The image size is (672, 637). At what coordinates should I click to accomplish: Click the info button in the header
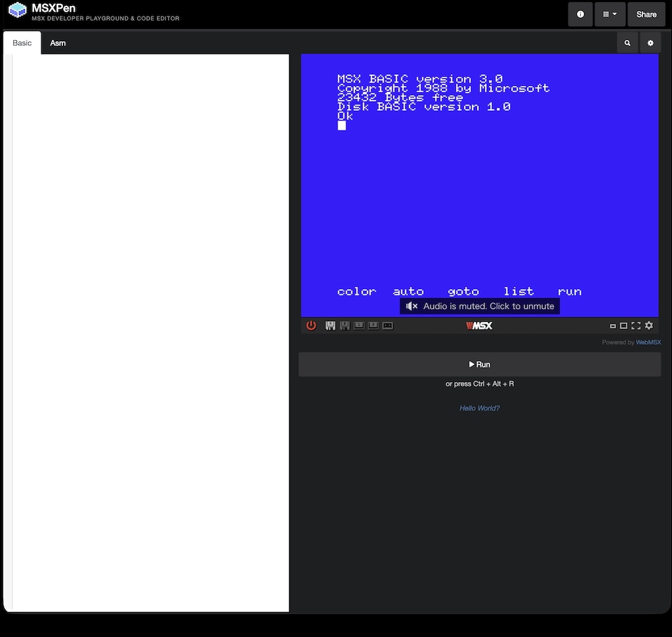coord(580,14)
